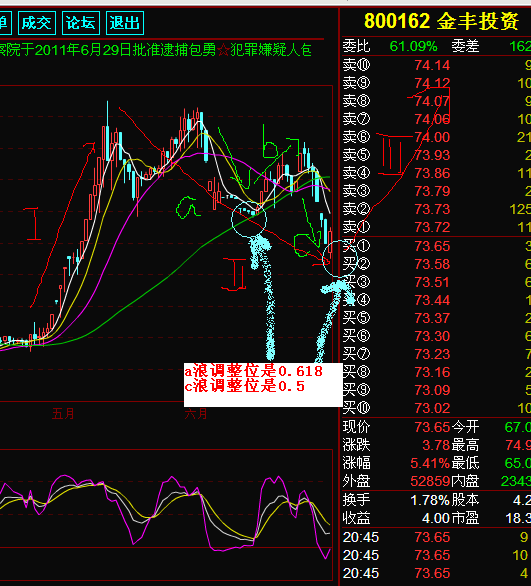The height and width of the screenshot is (586, 531).
Task: Click the 卖⑩ 74.14 order row
Action: pos(436,65)
